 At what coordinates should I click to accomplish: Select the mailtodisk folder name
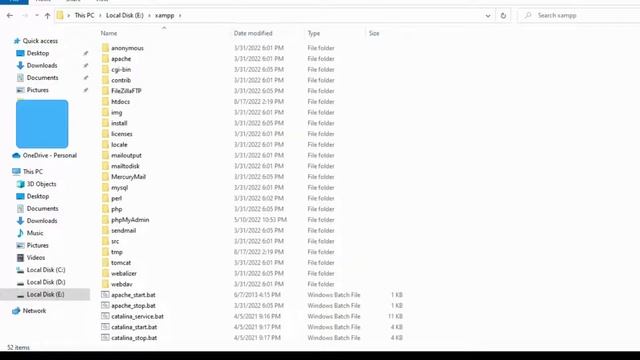click(125, 166)
